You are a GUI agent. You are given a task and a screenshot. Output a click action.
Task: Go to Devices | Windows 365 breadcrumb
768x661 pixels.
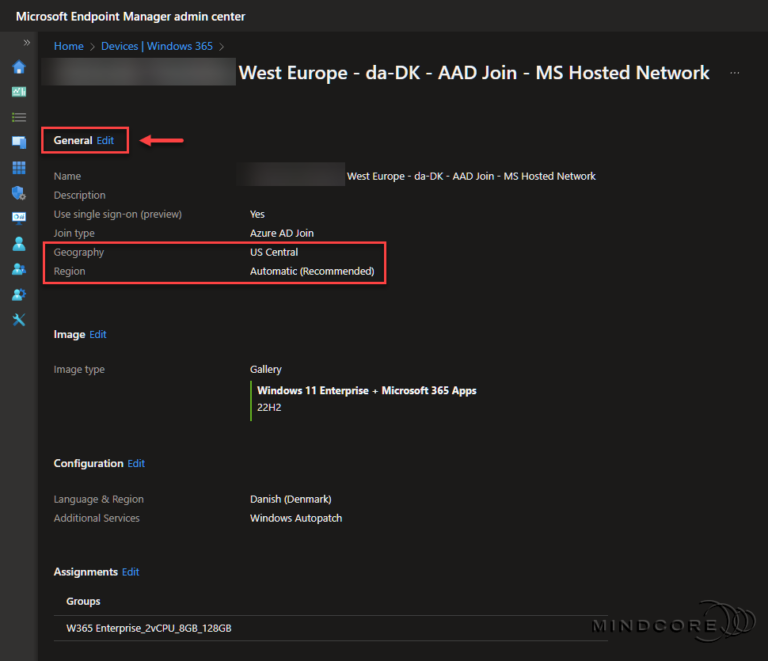[156, 46]
